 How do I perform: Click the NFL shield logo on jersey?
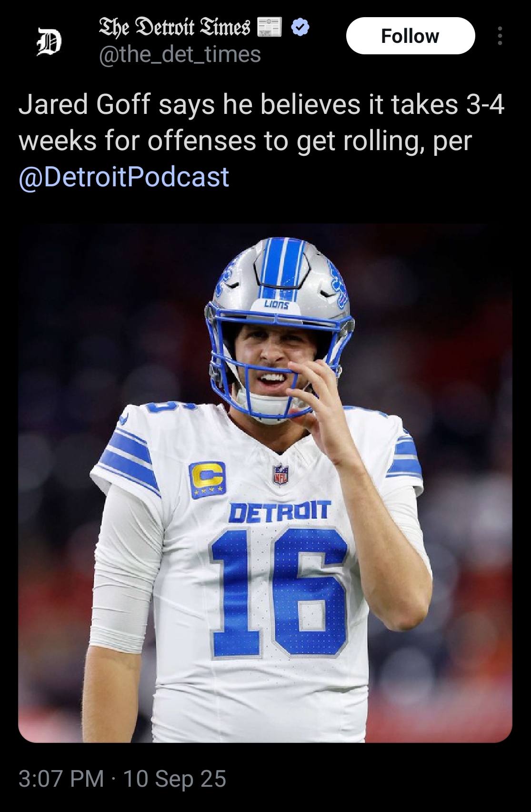(x=280, y=474)
